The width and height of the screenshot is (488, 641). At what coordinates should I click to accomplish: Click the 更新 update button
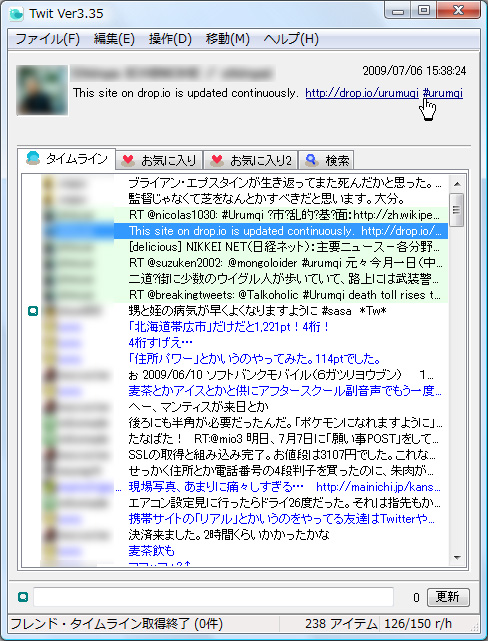(x=448, y=597)
